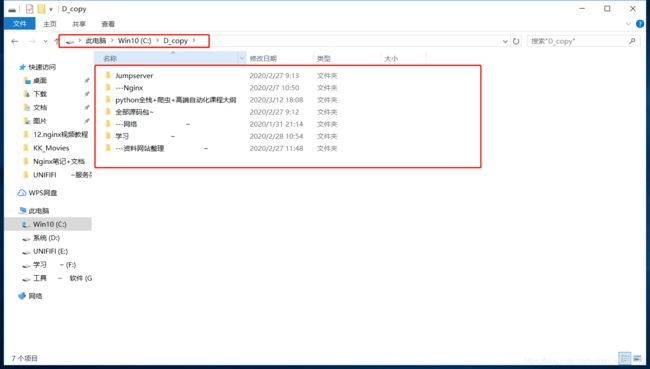Select Win10 (C:) drive in navigation pane
This screenshot has height=369, width=650.
click(x=49, y=224)
